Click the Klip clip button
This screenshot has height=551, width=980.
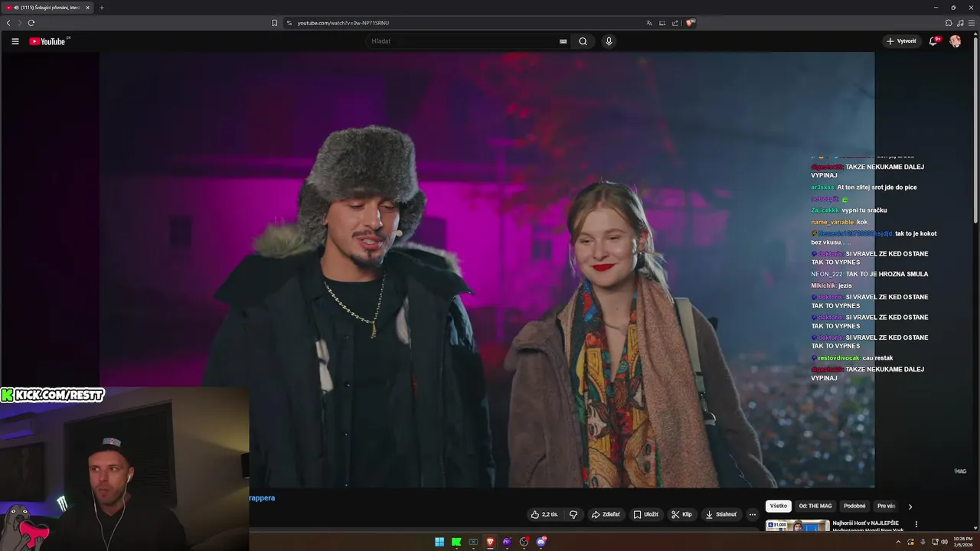click(x=681, y=514)
